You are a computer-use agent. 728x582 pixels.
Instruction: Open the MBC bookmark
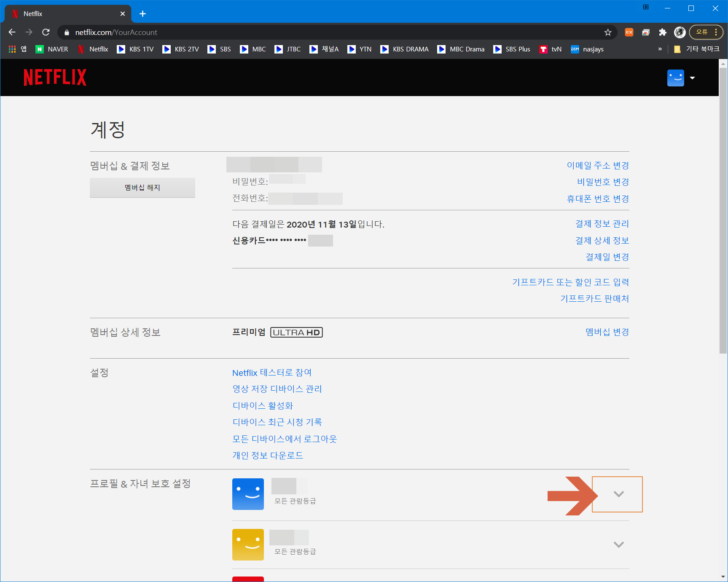click(253, 49)
